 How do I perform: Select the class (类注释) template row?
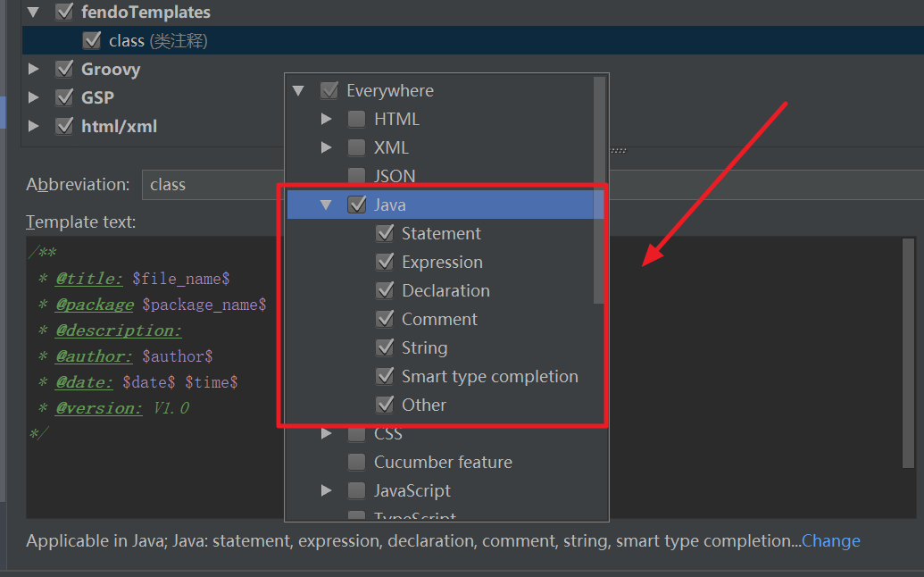click(x=473, y=40)
